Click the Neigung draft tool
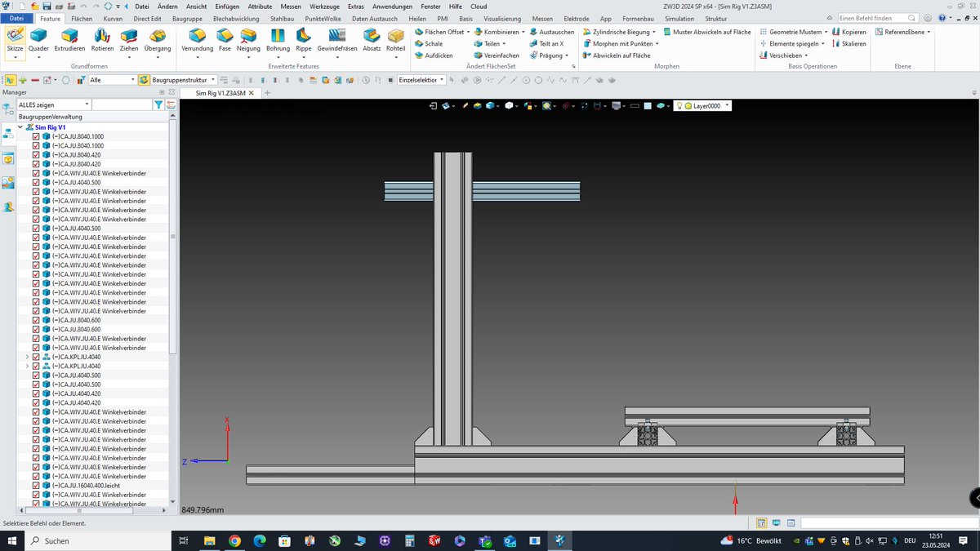The height and width of the screenshot is (551, 980). [x=248, y=39]
